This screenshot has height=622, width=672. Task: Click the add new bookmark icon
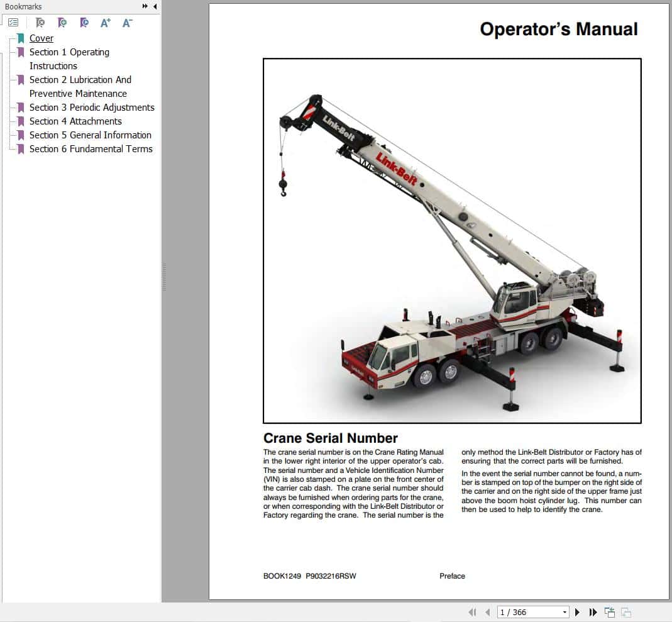point(62,21)
